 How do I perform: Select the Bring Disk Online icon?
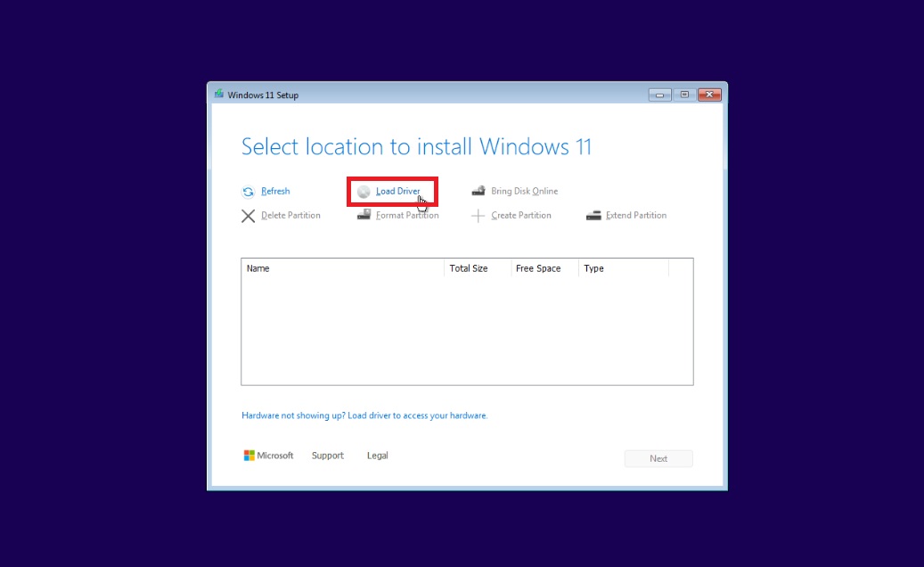pyautogui.click(x=478, y=191)
